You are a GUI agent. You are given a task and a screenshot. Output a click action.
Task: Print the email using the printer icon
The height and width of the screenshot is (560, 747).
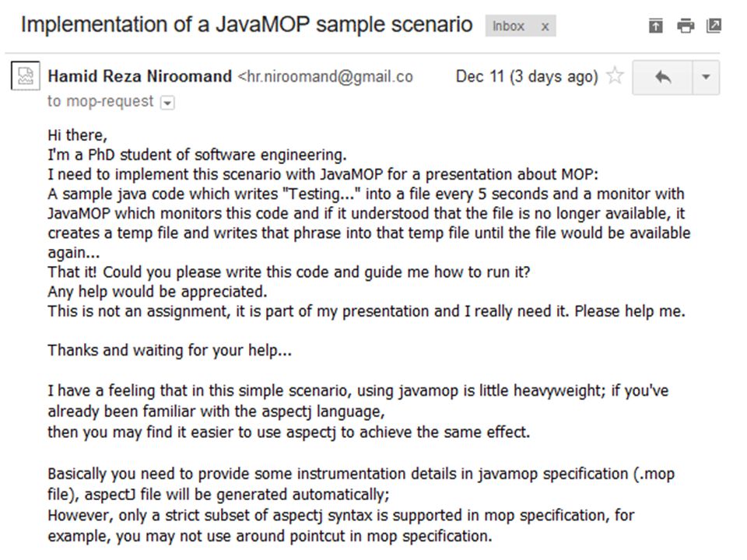pos(685,26)
